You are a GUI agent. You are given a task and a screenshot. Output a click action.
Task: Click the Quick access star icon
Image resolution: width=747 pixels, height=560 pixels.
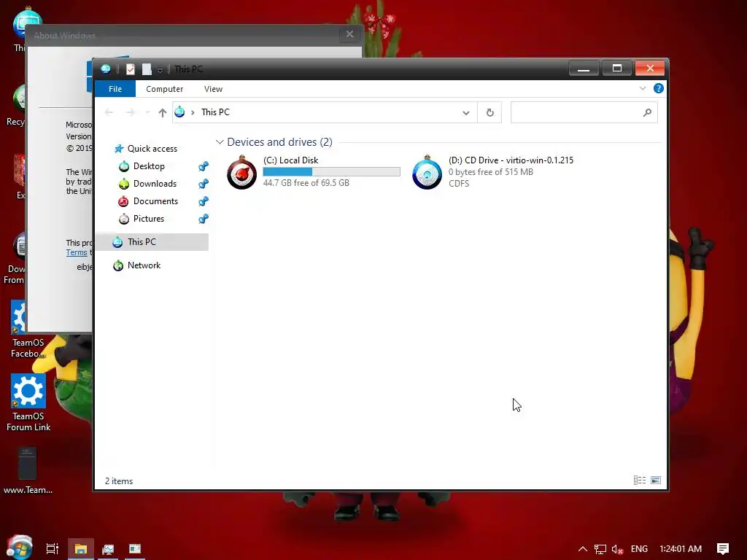coord(119,149)
